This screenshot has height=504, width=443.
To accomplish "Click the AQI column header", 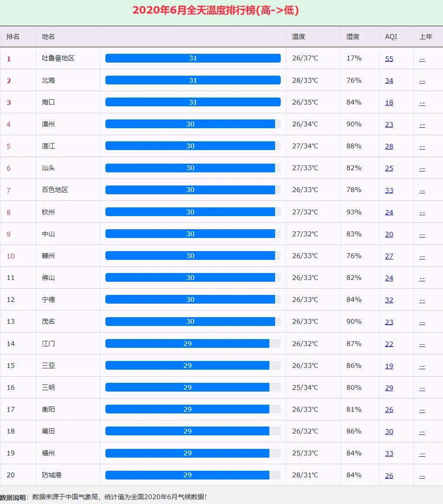I will click(391, 37).
